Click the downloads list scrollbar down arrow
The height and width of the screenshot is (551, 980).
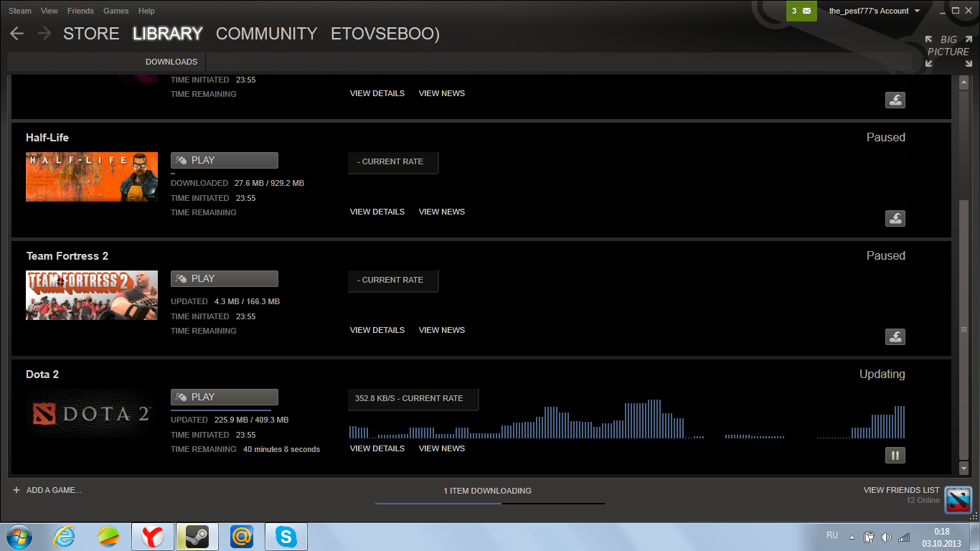click(964, 468)
